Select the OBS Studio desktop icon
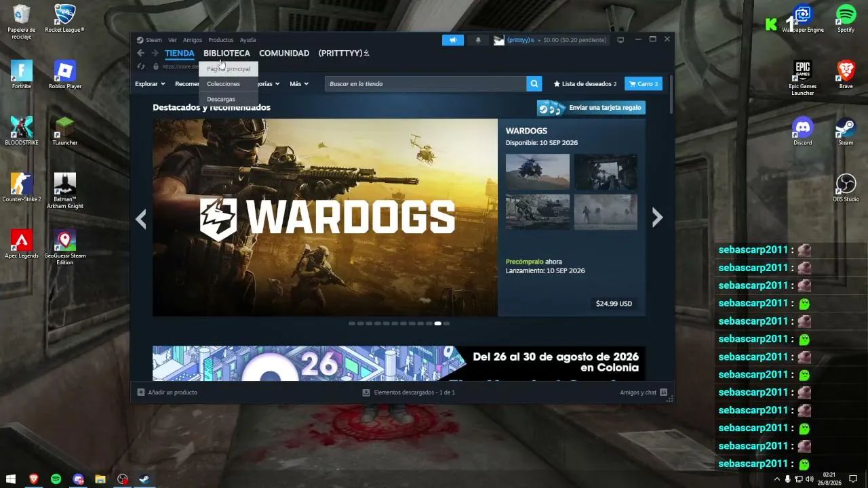The height and width of the screenshot is (488, 868). [x=846, y=188]
